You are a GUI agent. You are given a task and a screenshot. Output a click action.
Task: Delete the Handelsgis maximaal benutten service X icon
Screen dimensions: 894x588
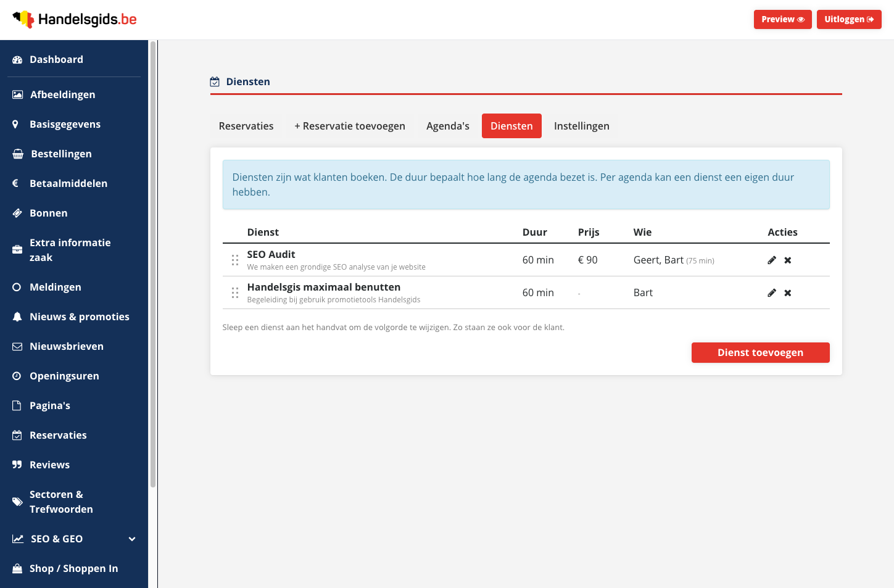point(788,293)
